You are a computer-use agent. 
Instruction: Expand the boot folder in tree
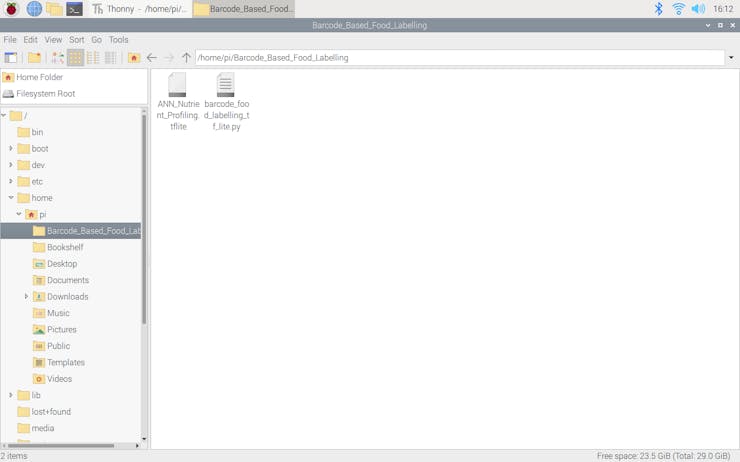pos(10,148)
